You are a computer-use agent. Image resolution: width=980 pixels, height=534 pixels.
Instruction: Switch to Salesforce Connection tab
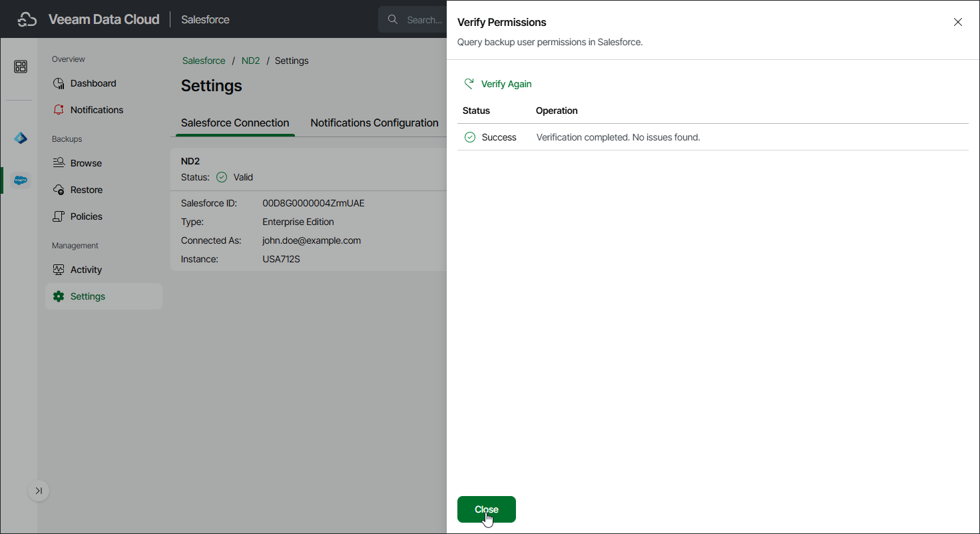point(235,123)
